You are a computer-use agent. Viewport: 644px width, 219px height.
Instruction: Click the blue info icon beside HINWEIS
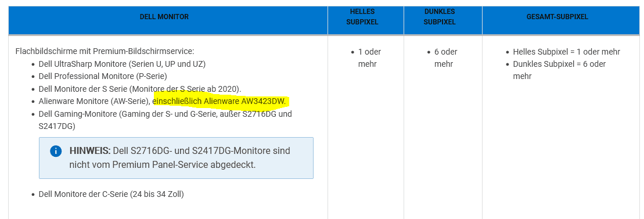[56, 151]
